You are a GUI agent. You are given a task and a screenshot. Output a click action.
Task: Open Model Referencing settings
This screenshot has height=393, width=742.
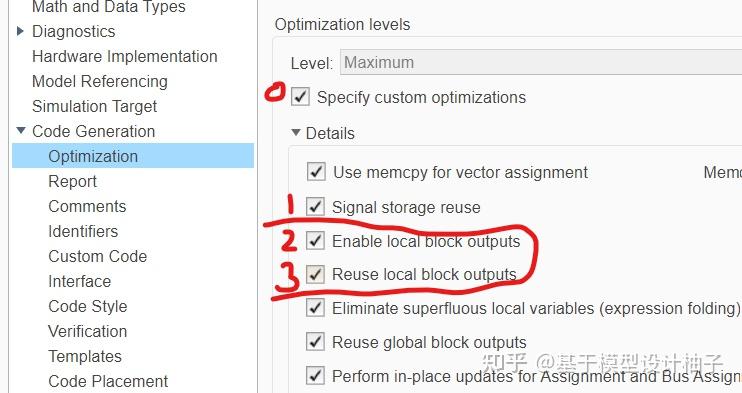coord(100,81)
